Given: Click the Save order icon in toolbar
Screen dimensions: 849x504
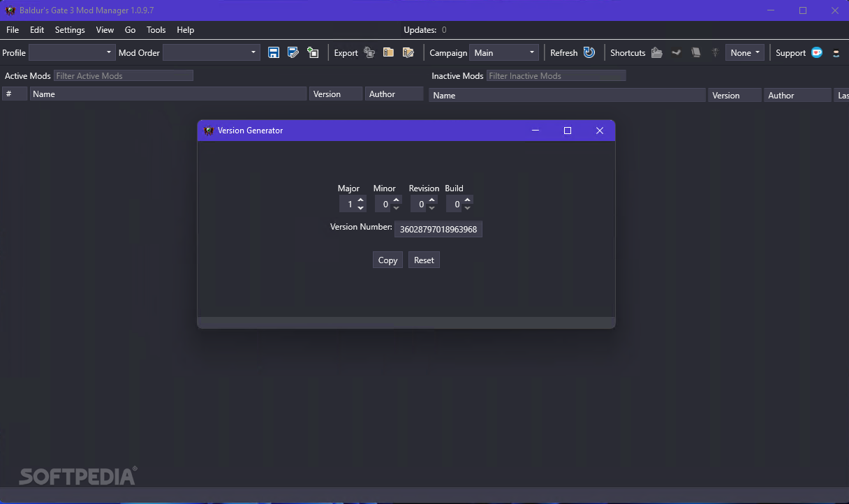Looking at the screenshot, I should click(x=274, y=52).
